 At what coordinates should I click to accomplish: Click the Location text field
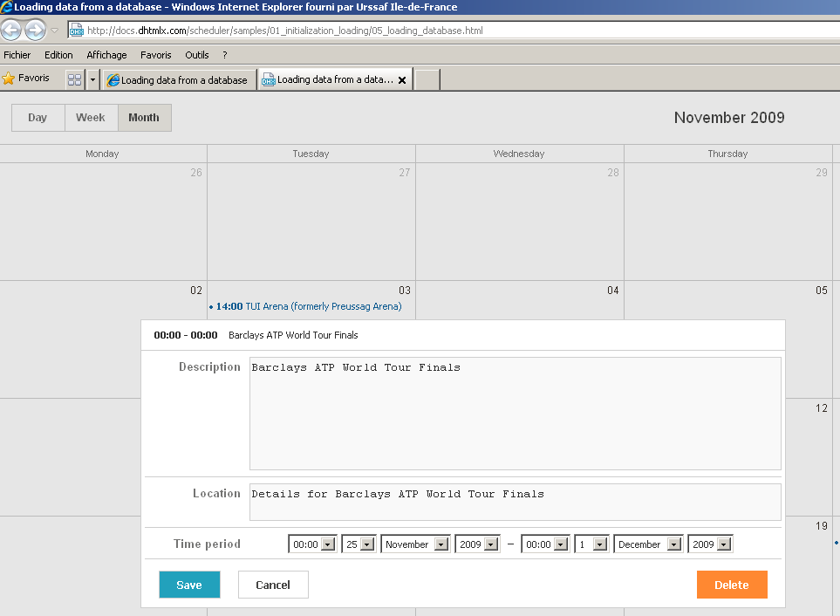tap(515, 502)
